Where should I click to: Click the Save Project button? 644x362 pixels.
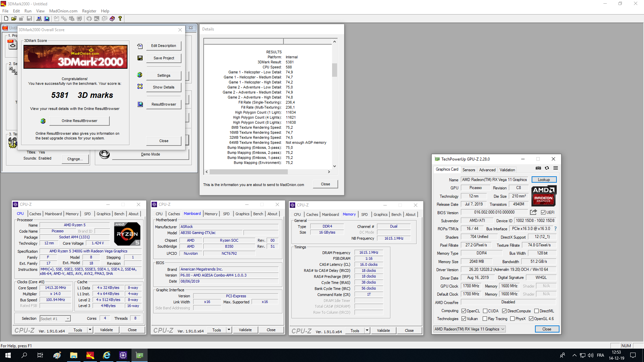click(x=164, y=58)
